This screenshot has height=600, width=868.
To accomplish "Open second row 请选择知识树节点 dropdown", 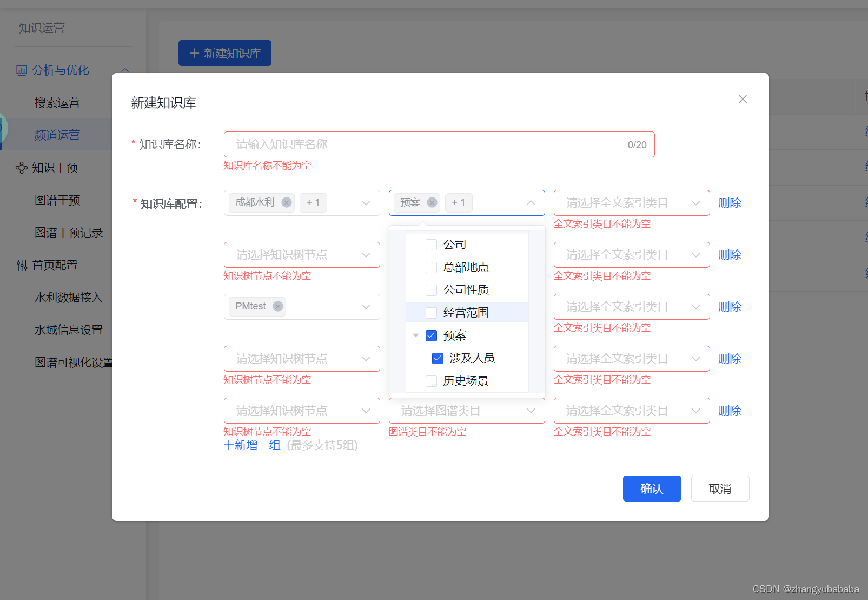I will [302, 255].
